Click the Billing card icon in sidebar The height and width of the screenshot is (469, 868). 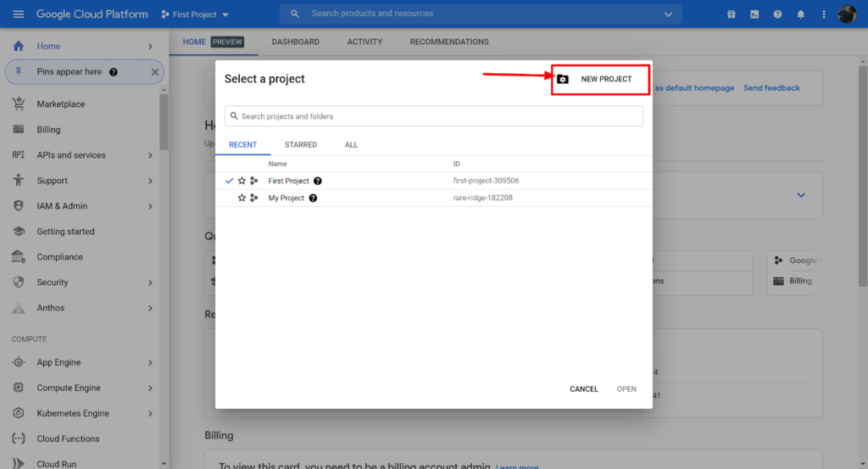click(x=19, y=129)
